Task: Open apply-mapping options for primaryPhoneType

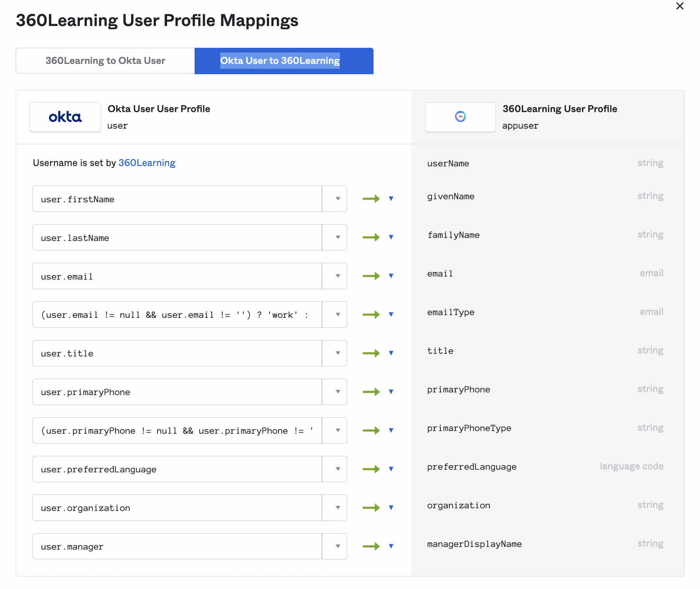Action: pyautogui.click(x=391, y=430)
